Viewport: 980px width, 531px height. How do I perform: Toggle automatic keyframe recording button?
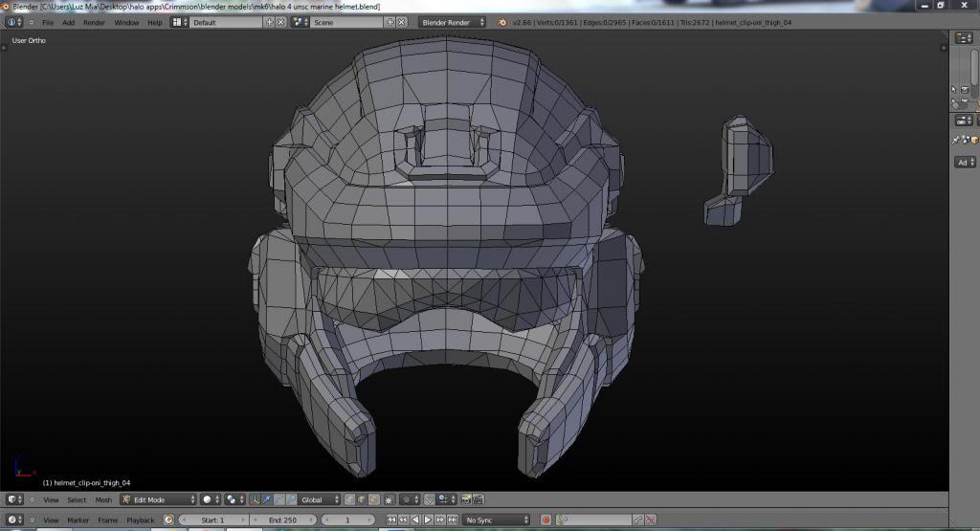click(x=546, y=520)
